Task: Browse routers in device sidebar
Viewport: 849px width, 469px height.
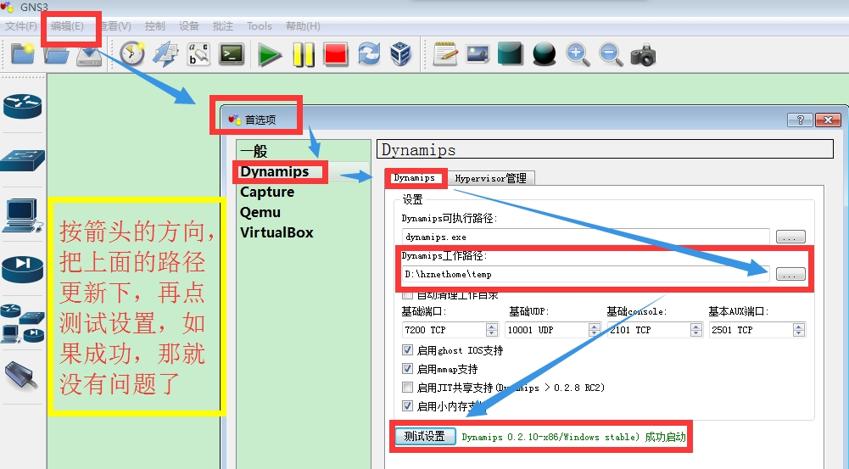Action: point(22,106)
